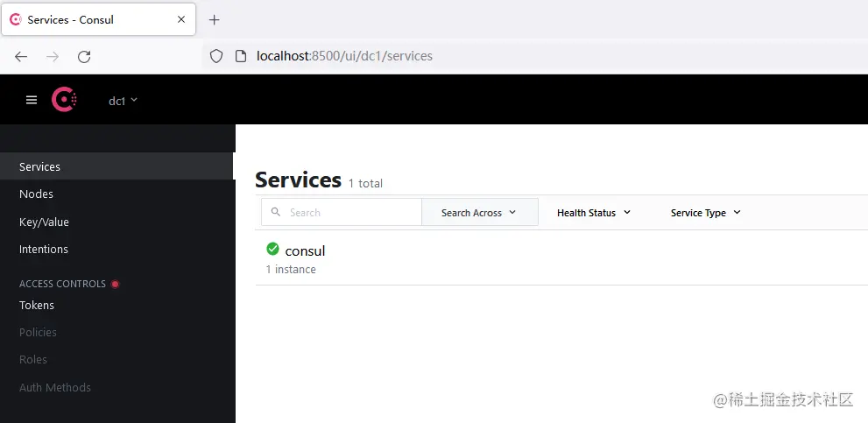The image size is (868, 423).
Task: Click the browser back arrow
Action: [21, 56]
